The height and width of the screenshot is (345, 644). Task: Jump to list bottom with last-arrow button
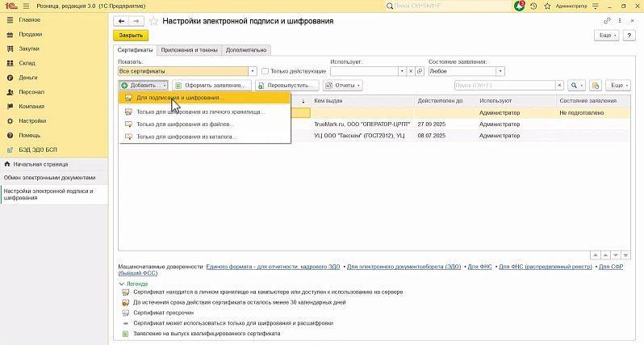(625, 255)
